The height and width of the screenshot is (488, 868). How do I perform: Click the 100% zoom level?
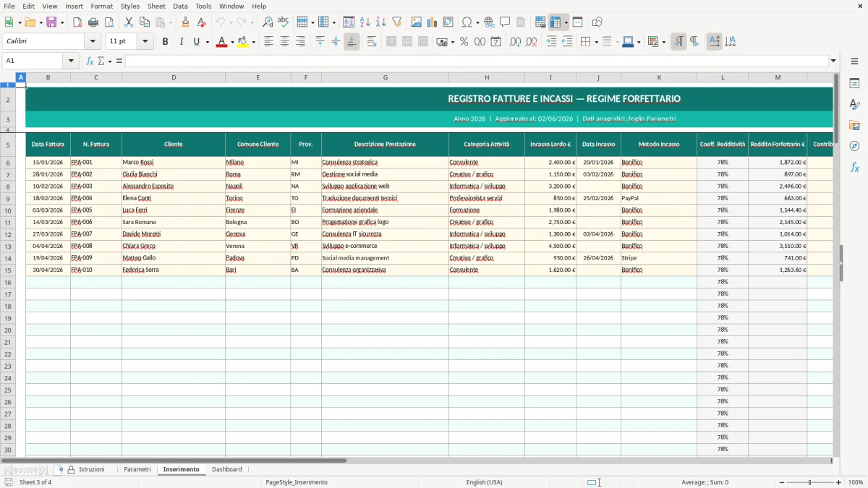click(856, 482)
